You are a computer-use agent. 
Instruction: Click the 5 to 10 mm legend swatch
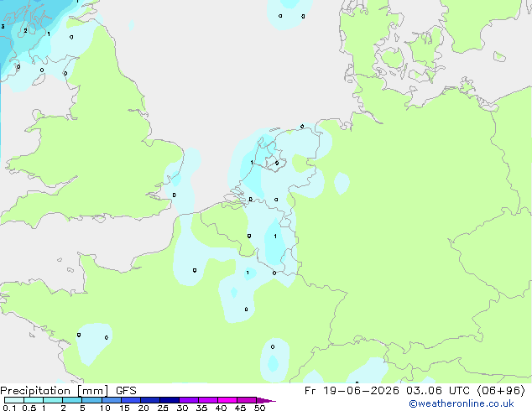pos(91,400)
